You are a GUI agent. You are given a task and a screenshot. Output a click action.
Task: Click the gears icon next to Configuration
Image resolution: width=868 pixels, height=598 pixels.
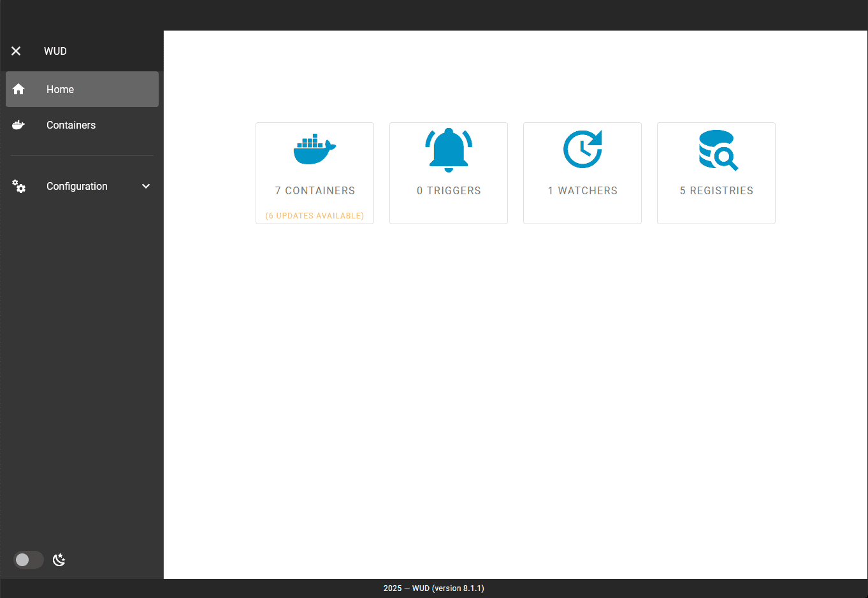click(18, 186)
